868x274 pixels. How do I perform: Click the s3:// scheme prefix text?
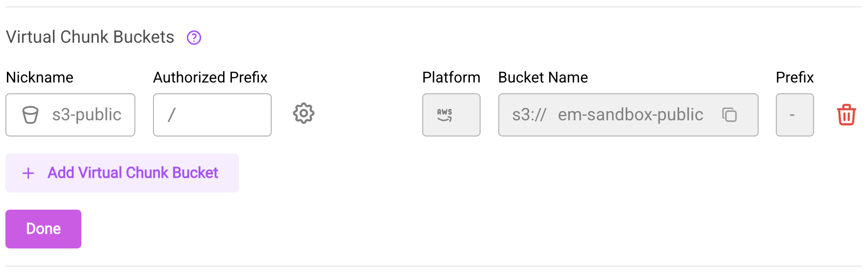[x=529, y=115]
